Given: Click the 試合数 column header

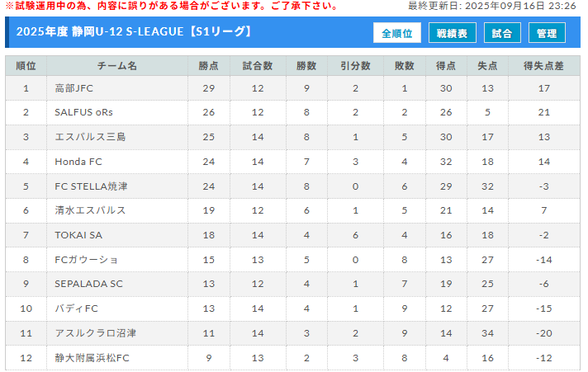Looking at the screenshot, I should pos(258,66).
